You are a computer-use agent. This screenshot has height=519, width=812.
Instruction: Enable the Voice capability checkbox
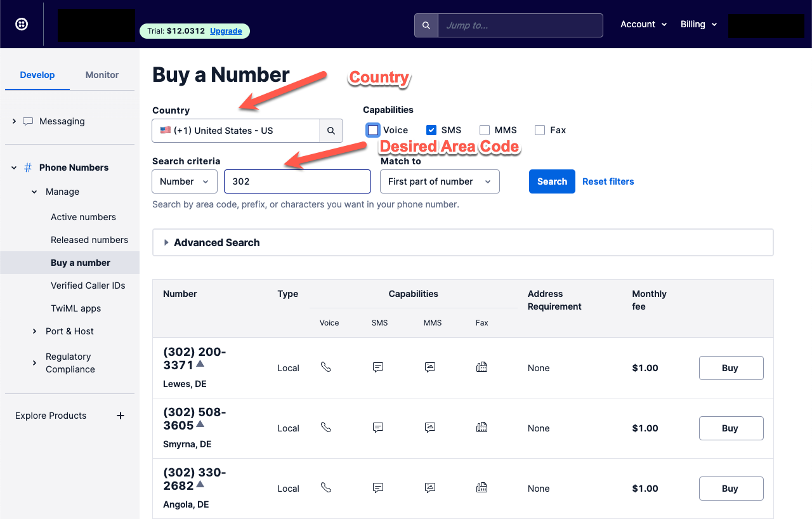pyautogui.click(x=373, y=130)
